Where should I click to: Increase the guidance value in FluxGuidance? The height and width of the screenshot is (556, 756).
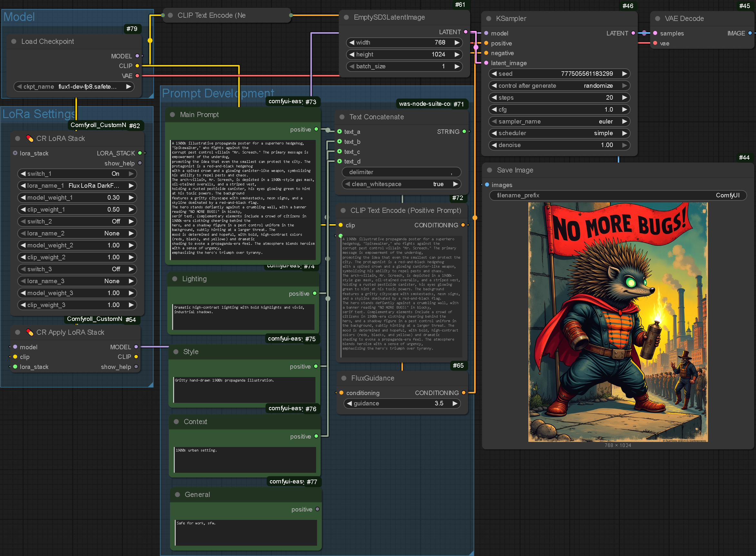click(455, 403)
